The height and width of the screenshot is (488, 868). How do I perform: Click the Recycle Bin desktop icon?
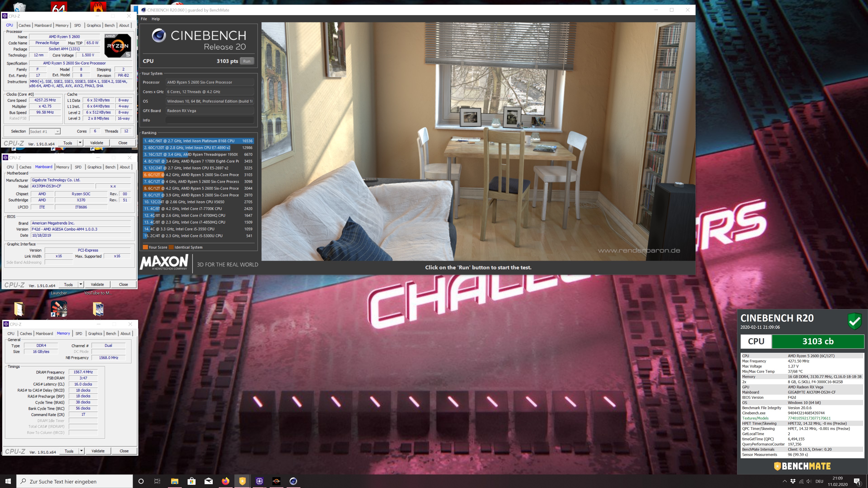tap(19, 7)
